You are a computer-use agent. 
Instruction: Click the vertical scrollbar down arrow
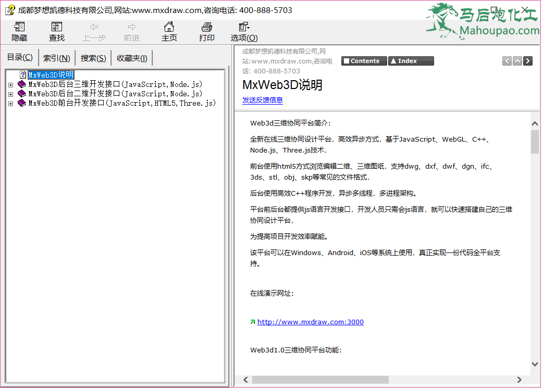[x=535, y=364]
